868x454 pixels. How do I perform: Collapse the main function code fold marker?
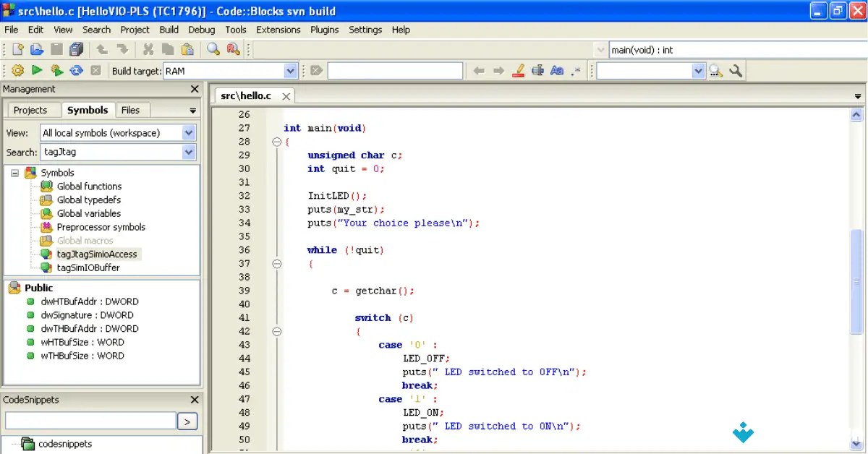click(276, 142)
